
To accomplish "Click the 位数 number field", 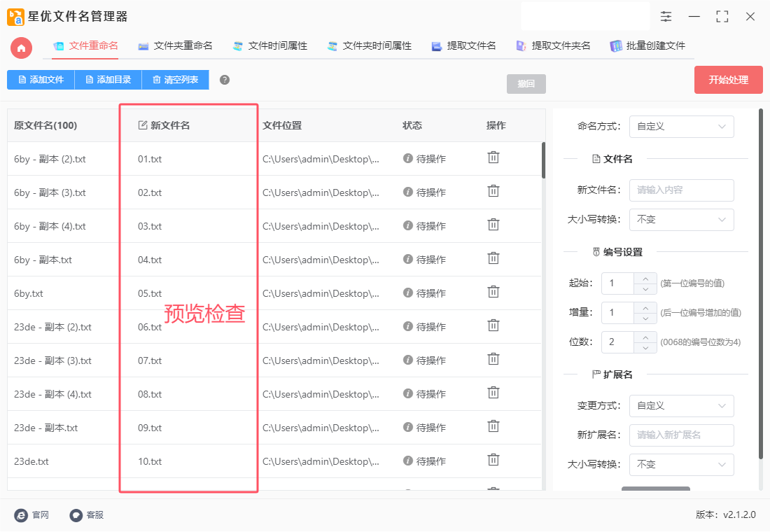I will click(618, 342).
